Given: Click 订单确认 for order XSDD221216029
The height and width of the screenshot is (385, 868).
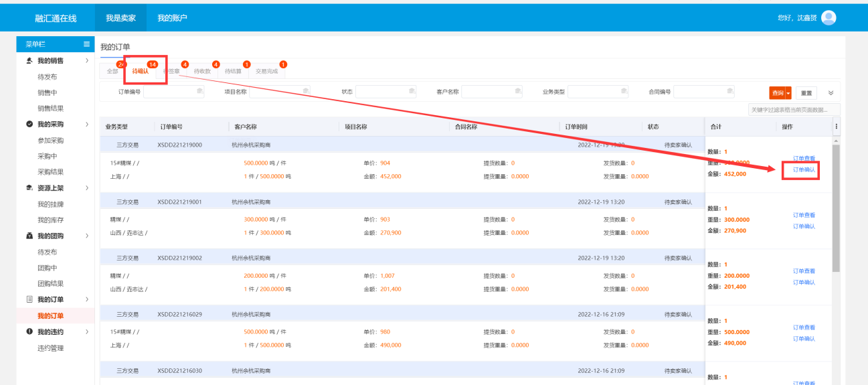Looking at the screenshot, I should [x=804, y=339].
